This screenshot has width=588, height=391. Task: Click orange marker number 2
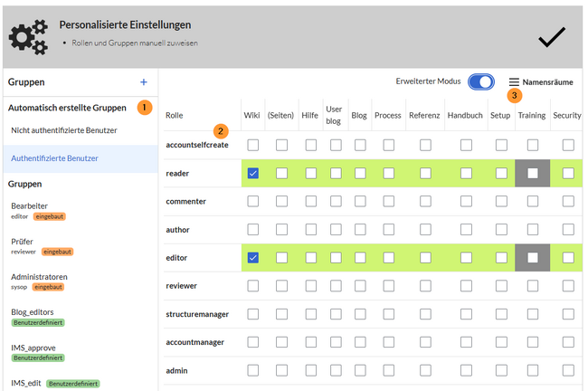pos(220,132)
